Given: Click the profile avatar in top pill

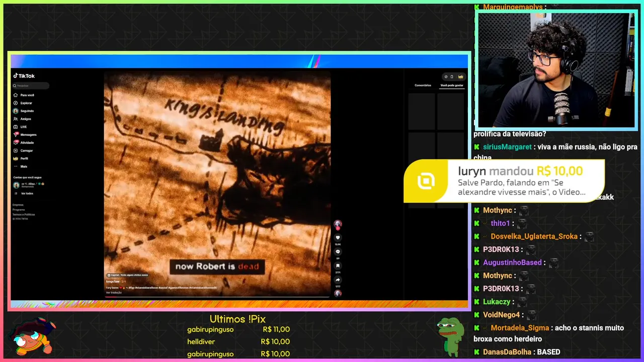Looking at the screenshot, I should tap(460, 77).
